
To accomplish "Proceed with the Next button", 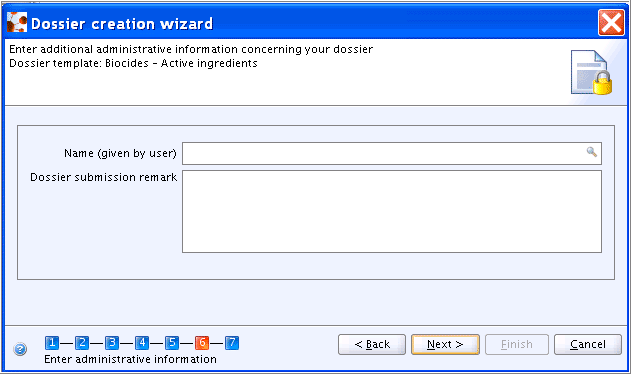I will pos(445,345).
